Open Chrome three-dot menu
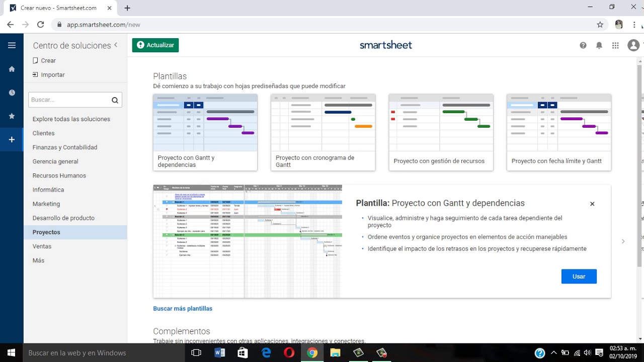This screenshot has height=362, width=644. 634,24
